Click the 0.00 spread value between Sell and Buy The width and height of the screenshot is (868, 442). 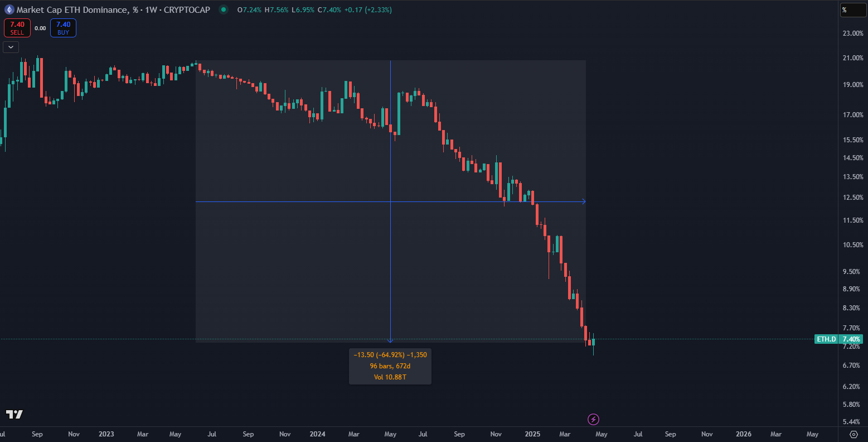[40, 28]
